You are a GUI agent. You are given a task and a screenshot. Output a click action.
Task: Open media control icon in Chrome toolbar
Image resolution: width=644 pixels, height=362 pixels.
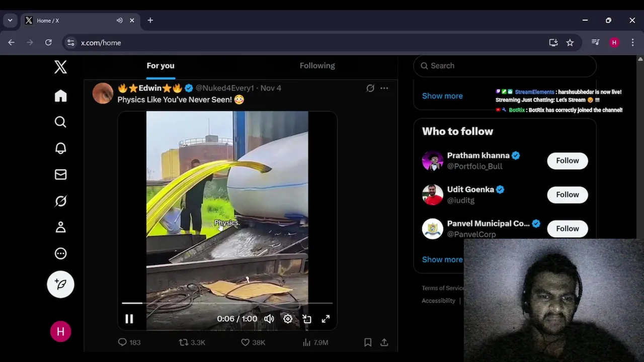tap(596, 43)
